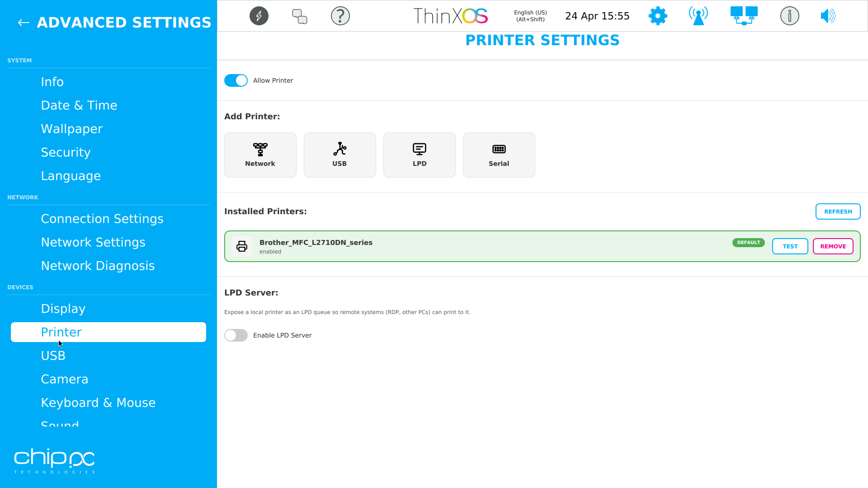Image resolution: width=868 pixels, height=488 pixels.
Task: Go to Wallpaper settings
Action: tap(72, 129)
